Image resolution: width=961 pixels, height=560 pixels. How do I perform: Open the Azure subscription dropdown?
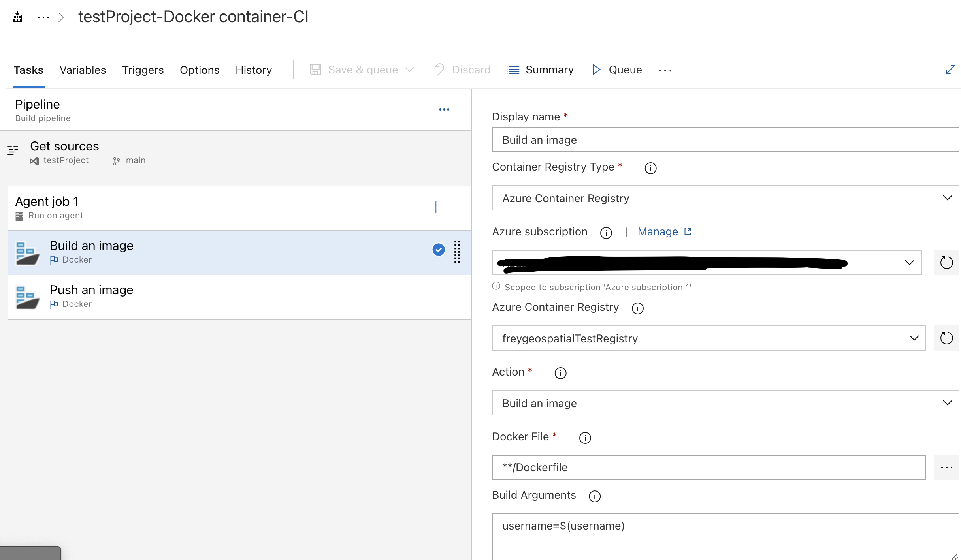(707, 263)
